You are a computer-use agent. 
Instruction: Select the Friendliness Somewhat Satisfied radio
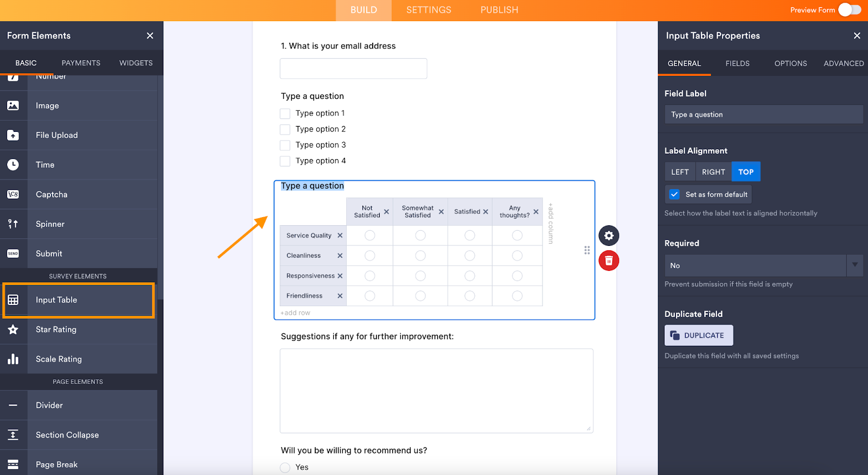[420, 296]
